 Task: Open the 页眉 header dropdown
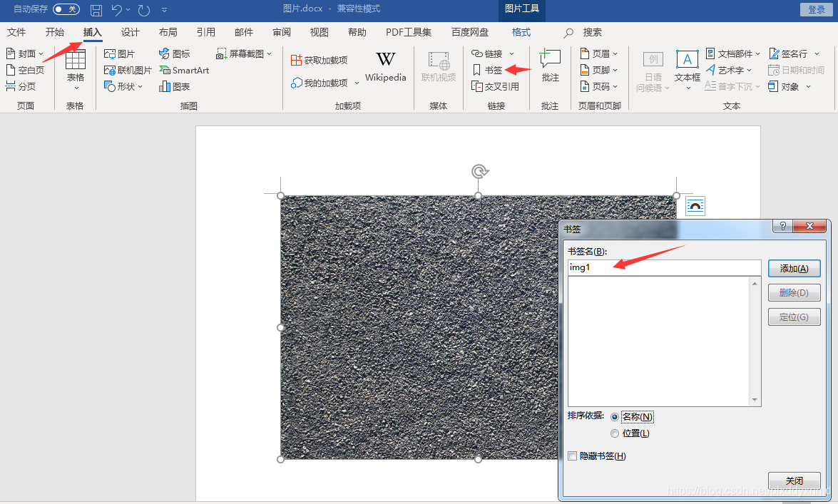(x=598, y=53)
